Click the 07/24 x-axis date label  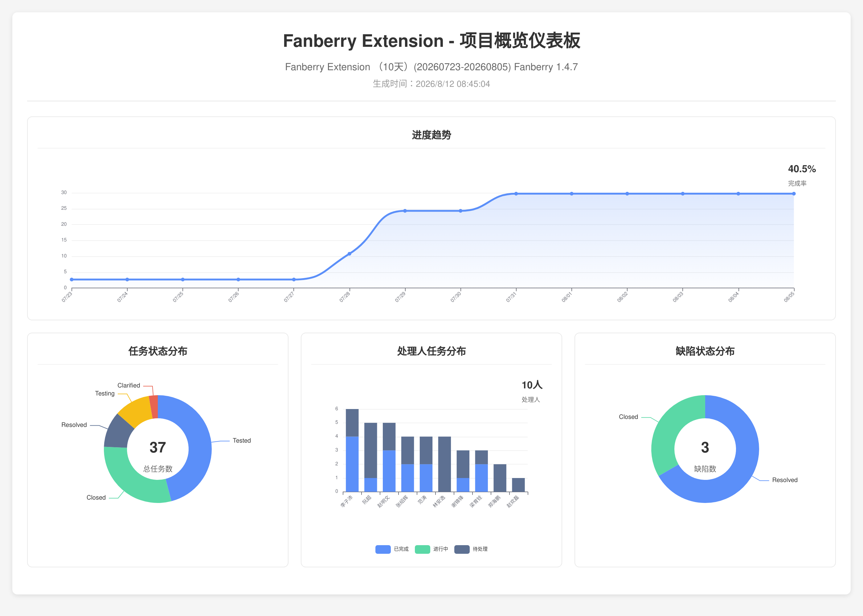pyautogui.click(x=122, y=297)
